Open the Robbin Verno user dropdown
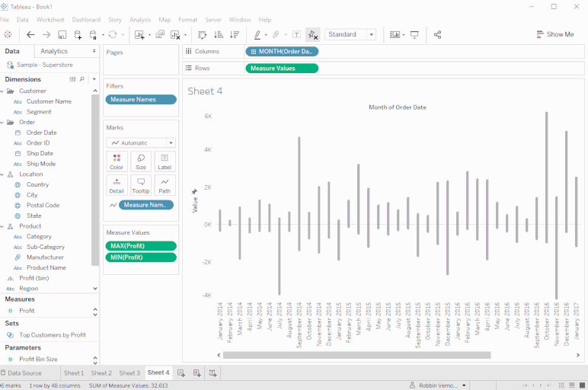Image resolution: width=588 pixels, height=390 pixels. [464, 385]
